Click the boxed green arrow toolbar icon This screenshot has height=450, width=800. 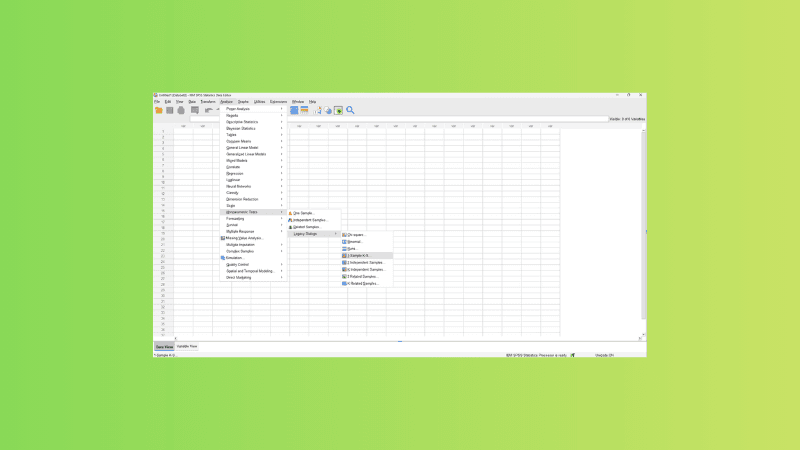[x=338, y=110]
